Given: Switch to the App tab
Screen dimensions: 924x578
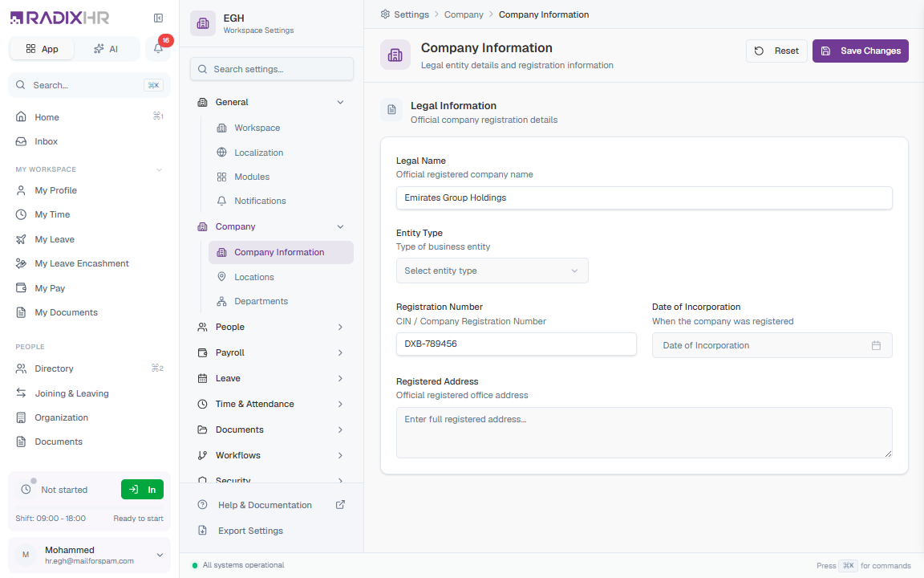Looking at the screenshot, I should (x=42, y=49).
